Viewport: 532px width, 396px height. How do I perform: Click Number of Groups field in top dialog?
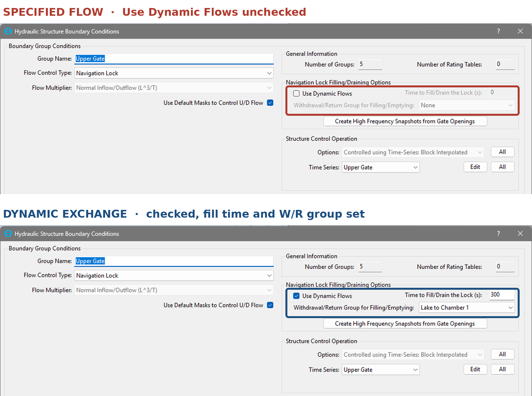pyautogui.click(x=370, y=64)
